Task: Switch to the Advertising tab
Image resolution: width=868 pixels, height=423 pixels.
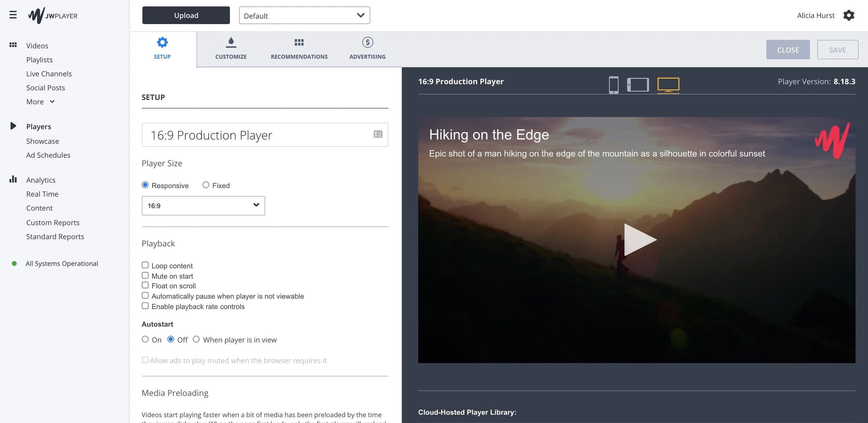Action: point(367,49)
